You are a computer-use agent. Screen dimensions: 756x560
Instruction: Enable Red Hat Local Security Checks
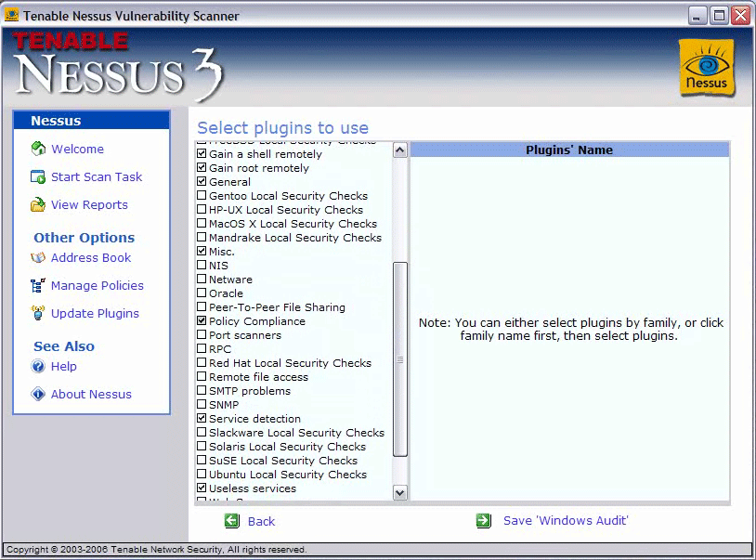[x=202, y=363]
